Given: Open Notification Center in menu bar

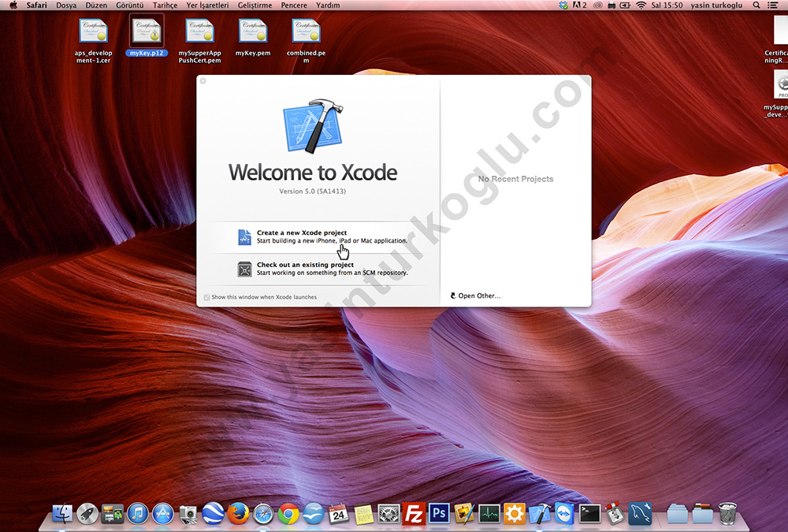Looking at the screenshot, I should click(x=773, y=5).
